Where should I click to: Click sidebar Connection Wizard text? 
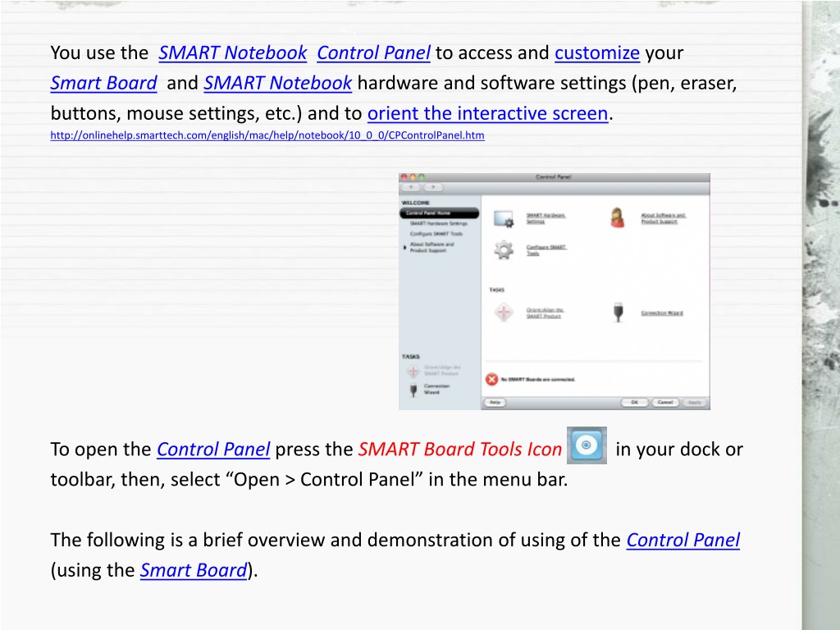click(x=436, y=389)
